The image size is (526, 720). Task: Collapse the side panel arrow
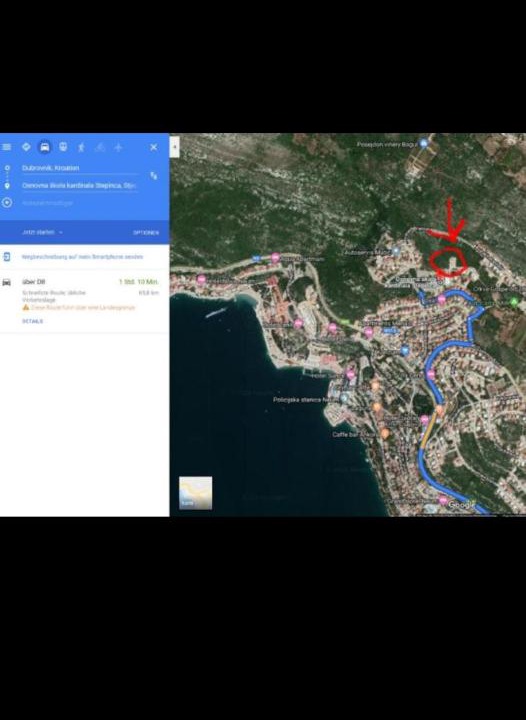tap(175, 147)
